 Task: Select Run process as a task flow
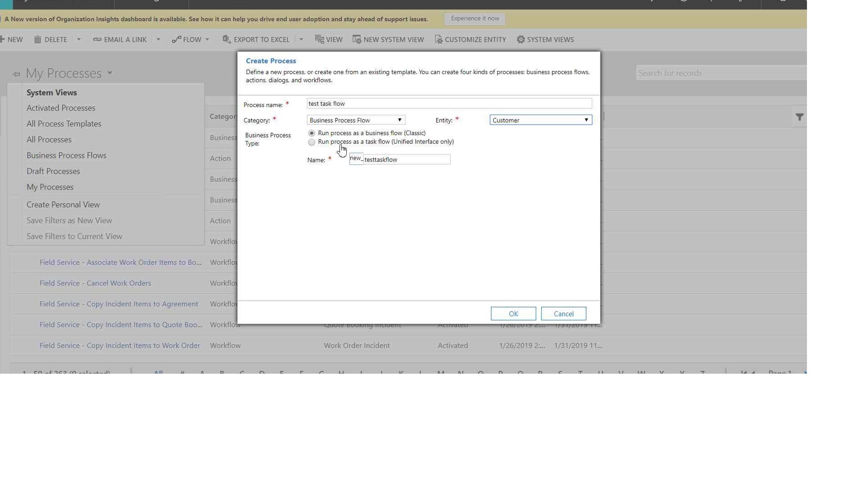tap(311, 142)
